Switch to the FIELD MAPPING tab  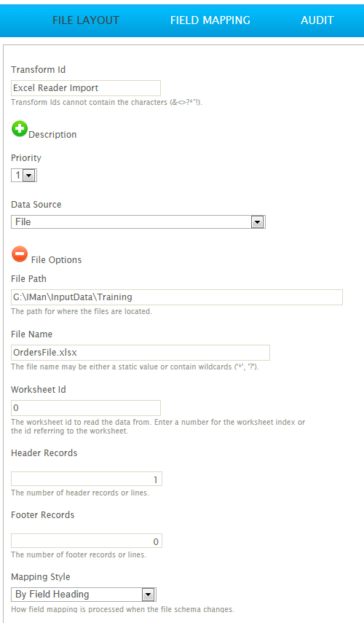[210, 20]
